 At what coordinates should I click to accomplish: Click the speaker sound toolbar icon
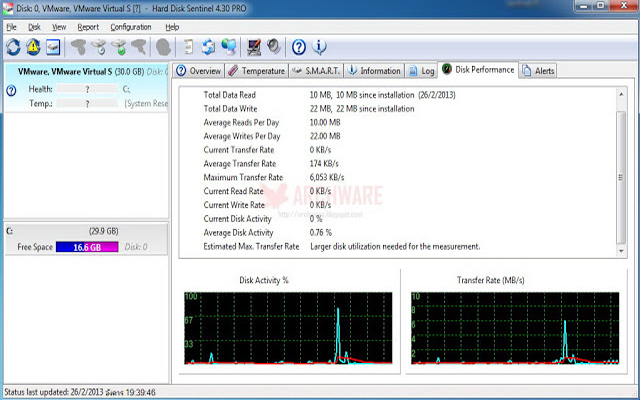tap(274, 46)
